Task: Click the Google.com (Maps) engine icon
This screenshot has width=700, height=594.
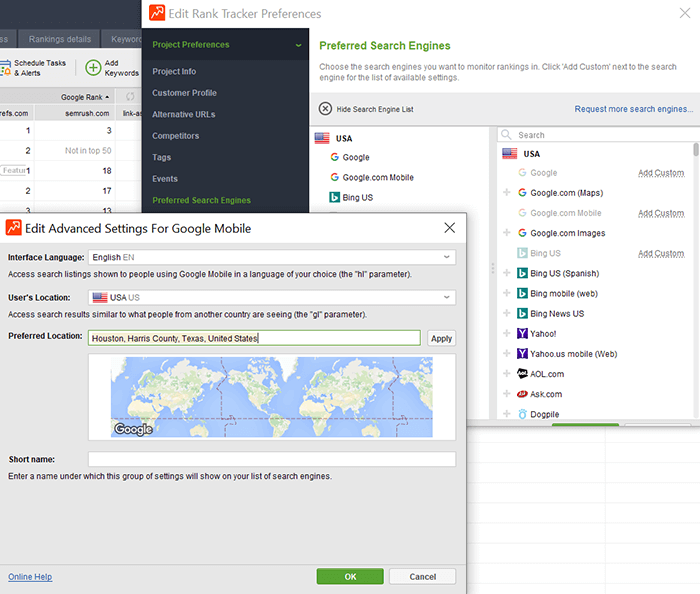Action: pos(522,192)
